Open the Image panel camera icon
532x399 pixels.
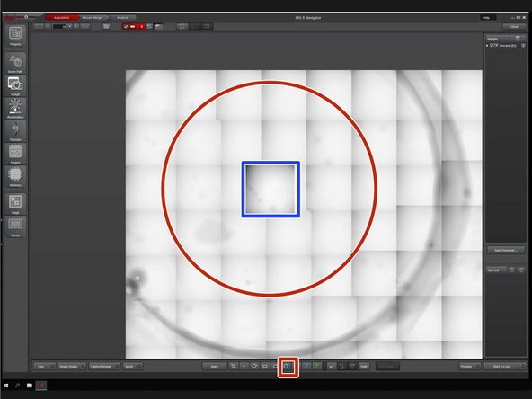(x=15, y=86)
